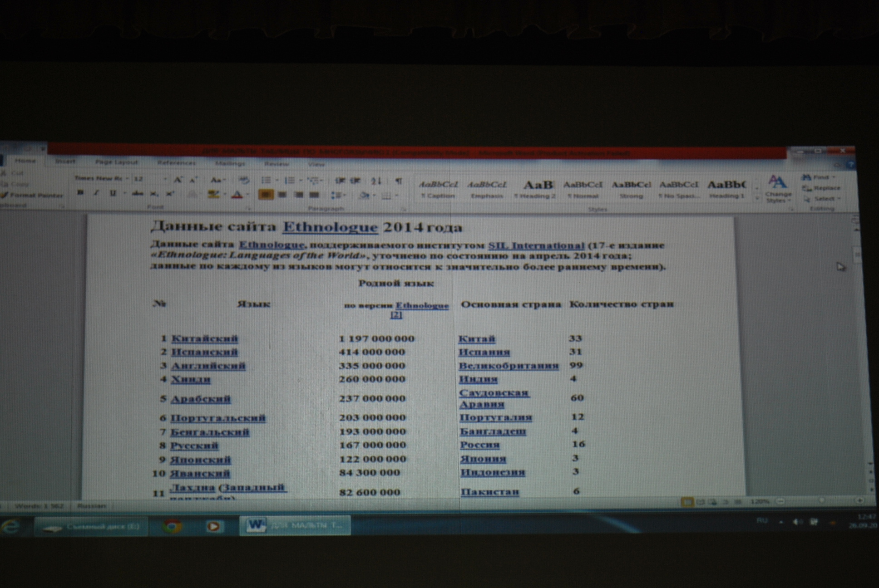Click the Word Help question mark icon
Viewport: 879px width, 588px height.
click(x=850, y=166)
